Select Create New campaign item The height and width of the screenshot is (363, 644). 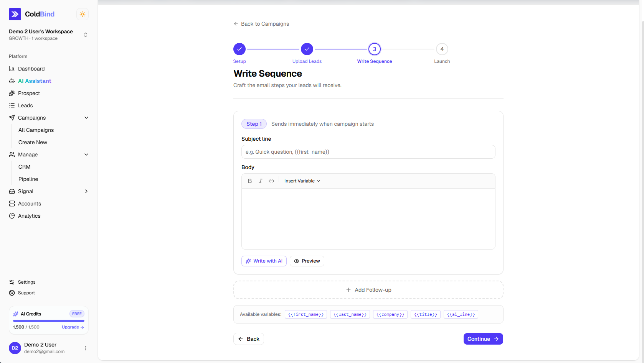point(33,142)
